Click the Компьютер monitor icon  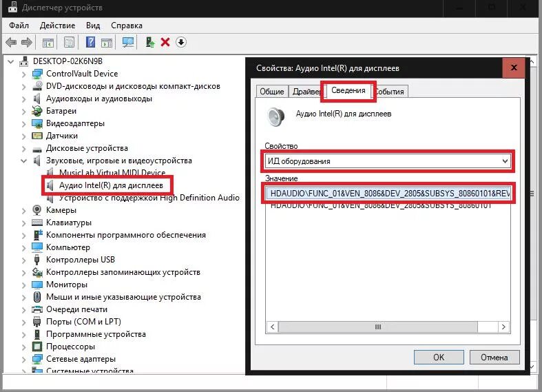click(x=37, y=247)
